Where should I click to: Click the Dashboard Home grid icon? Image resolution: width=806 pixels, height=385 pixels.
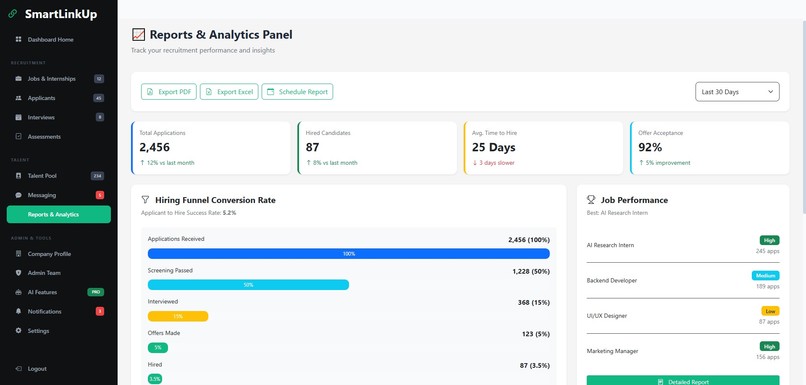[19, 40]
